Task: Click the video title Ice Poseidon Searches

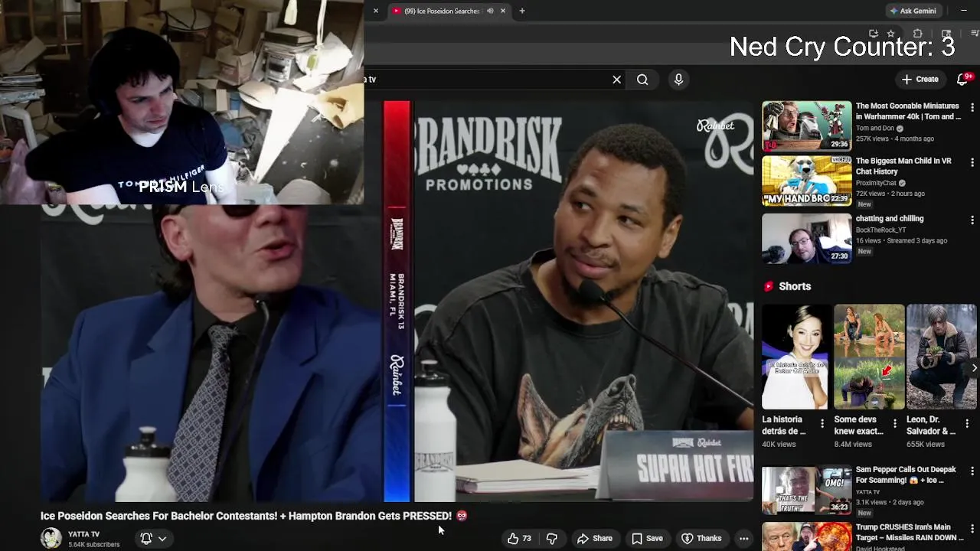Action: tap(246, 516)
